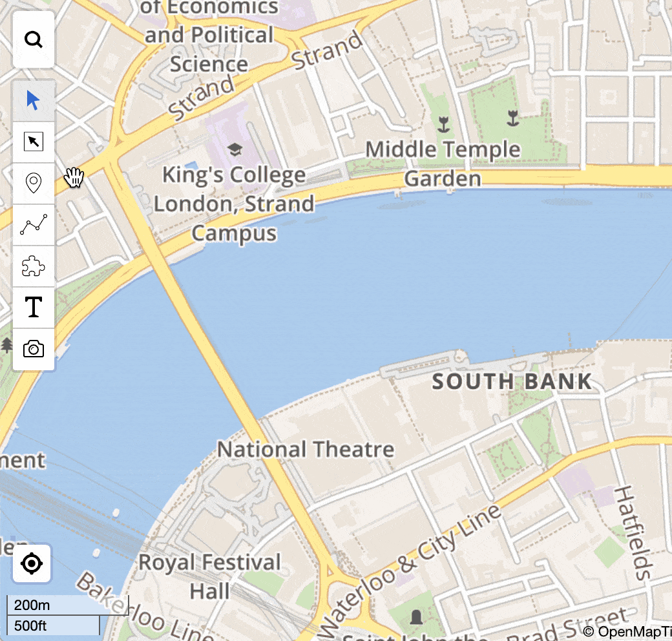Screen dimensions: 672x641
Task: Click the OpenMapTiles attribution link
Action: click(627, 631)
